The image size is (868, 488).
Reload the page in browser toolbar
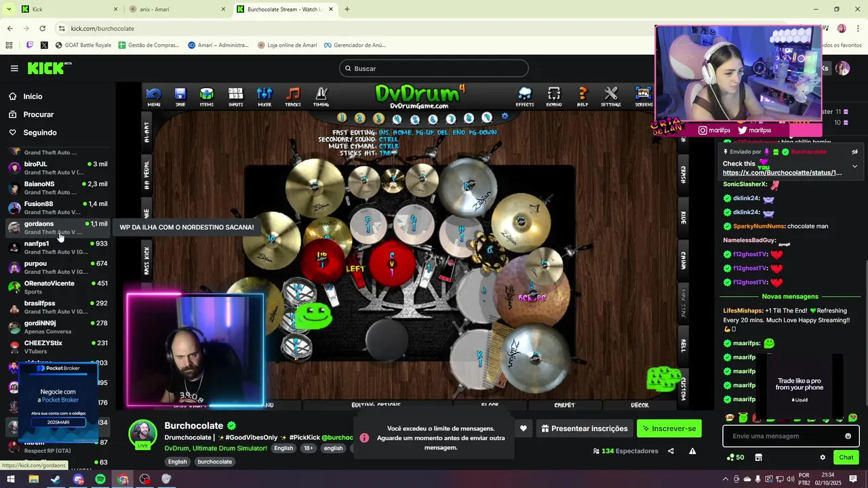pos(42,28)
